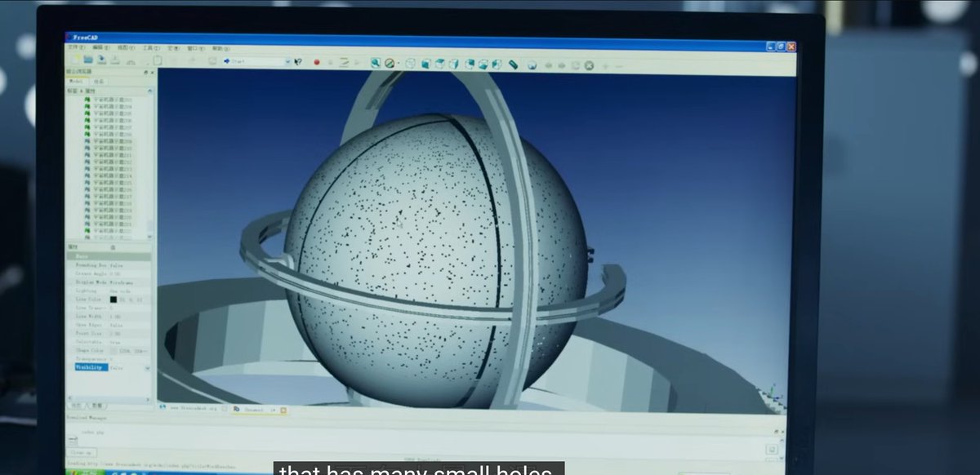Activate the What's This help cursor icon
980x475 pixels.
click(298, 61)
